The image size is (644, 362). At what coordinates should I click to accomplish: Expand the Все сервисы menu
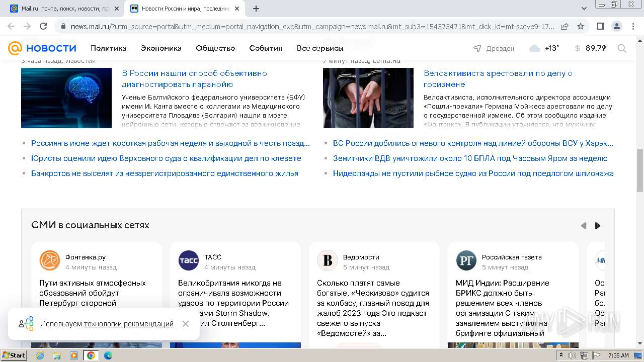(320, 48)
